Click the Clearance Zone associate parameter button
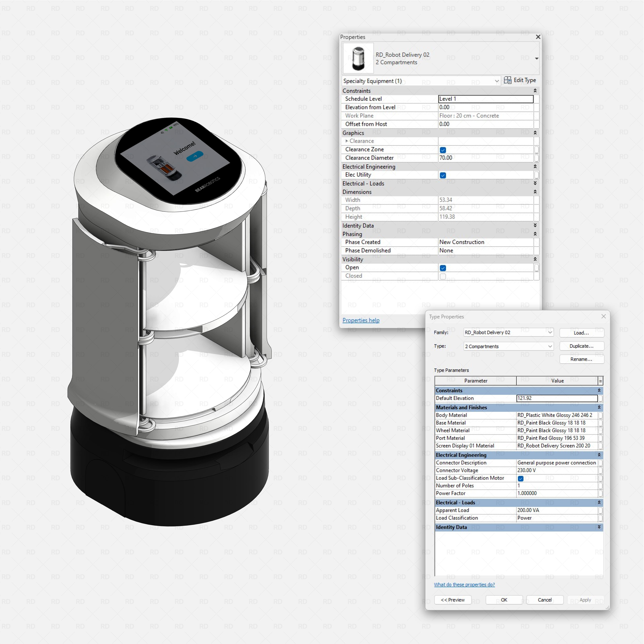The height and width of the screenshot is (644, 644). pos(536,150)
